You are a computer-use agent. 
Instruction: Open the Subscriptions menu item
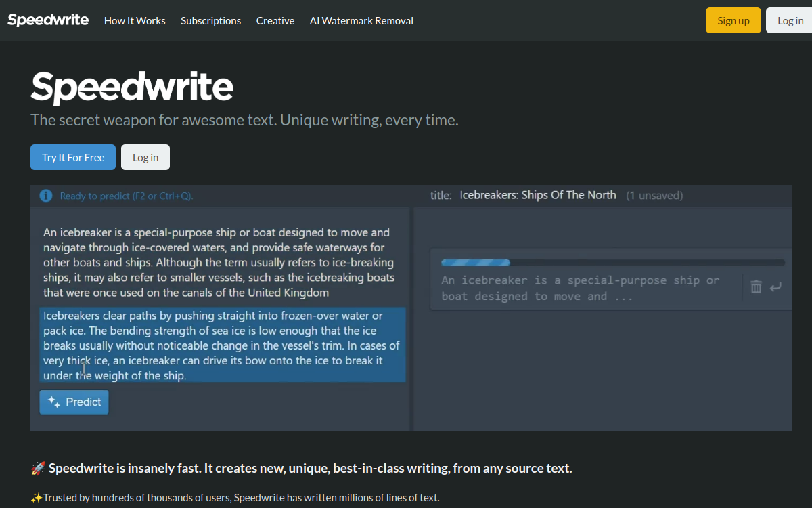point(210,20)
